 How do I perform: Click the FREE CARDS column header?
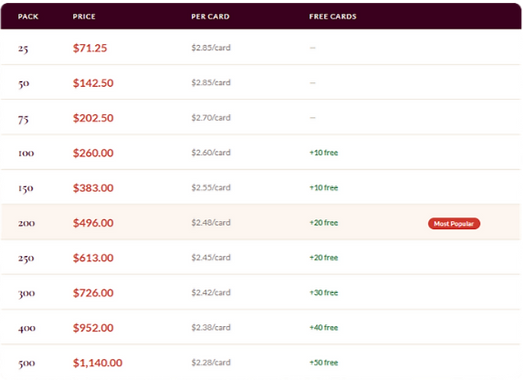click(333, 16)
